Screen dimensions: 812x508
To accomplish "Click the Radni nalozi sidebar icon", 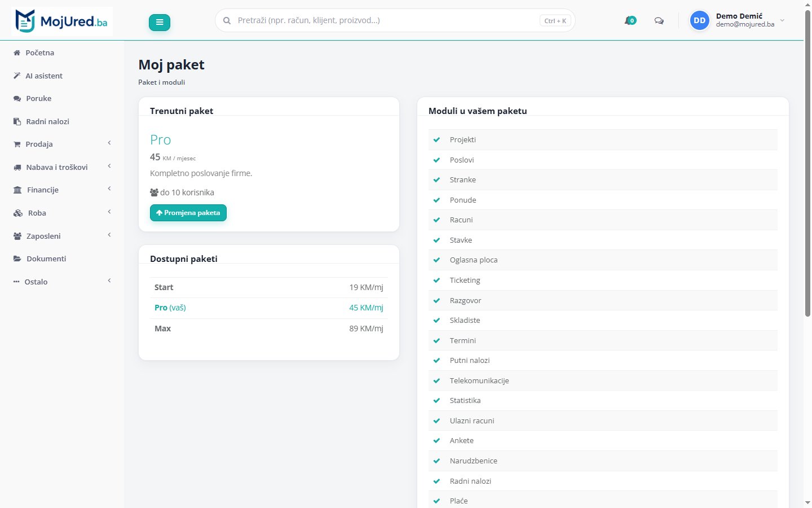I will click(x=17, y=121).
